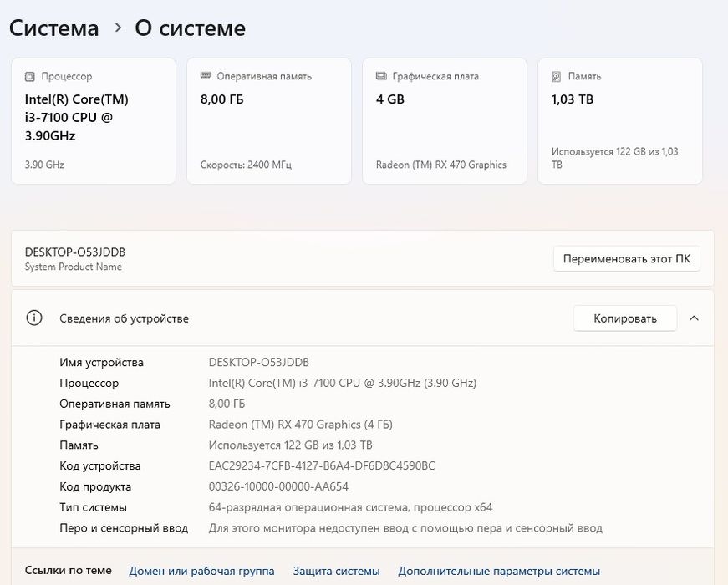Select the 64-разрядная system type value
The width and height of the screenshot is (728, 585).
coord(350,507)
